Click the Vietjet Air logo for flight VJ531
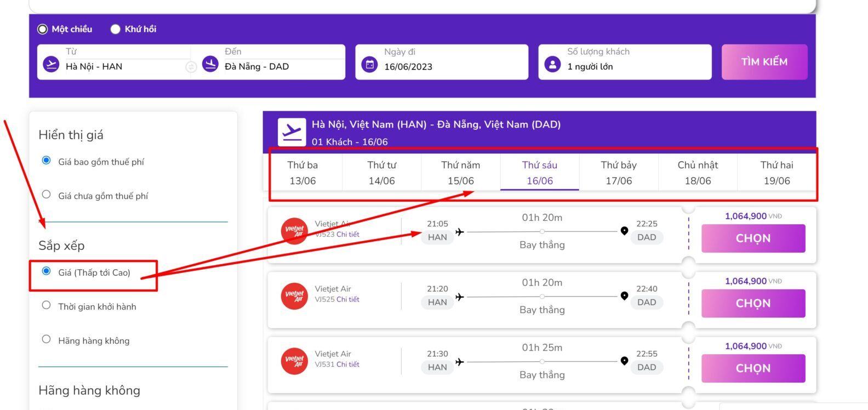868x410 pixels. coord(294,361)
